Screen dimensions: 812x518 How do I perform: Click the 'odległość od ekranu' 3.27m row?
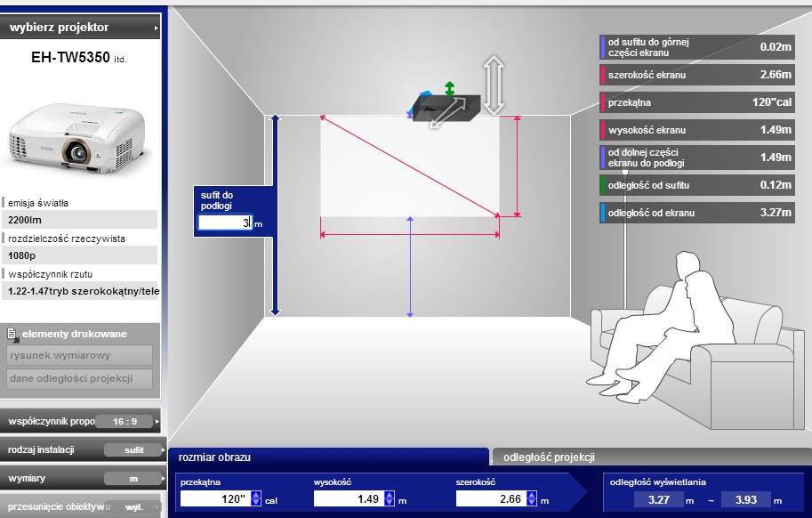[697, 213]
